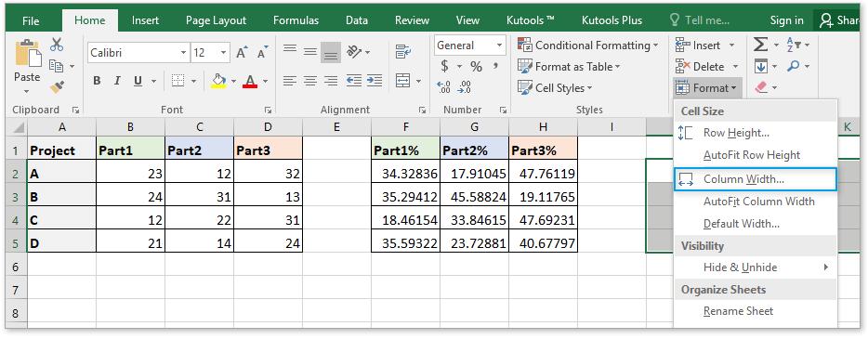Click the Decrease Decimal icon
The image size is (868, 339).
pos(465,87)
